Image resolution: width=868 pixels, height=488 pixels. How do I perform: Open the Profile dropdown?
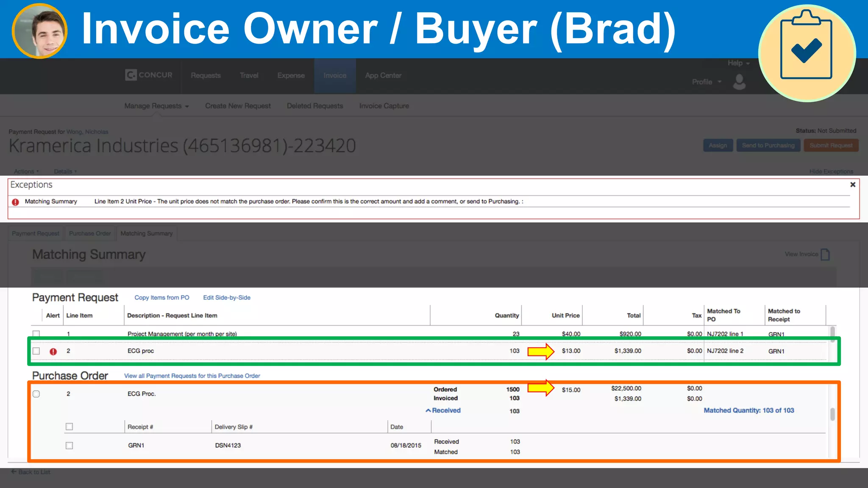coord(707,82)
